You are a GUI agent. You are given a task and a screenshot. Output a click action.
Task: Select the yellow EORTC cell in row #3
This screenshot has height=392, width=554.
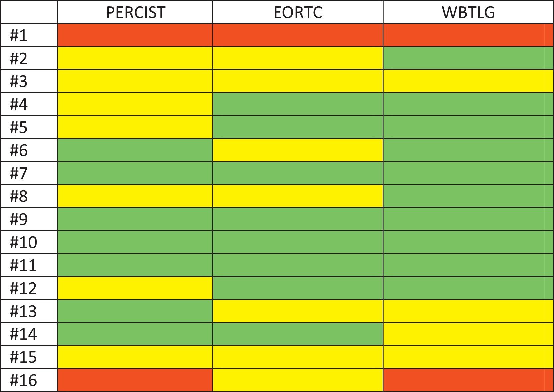(298, 81)
